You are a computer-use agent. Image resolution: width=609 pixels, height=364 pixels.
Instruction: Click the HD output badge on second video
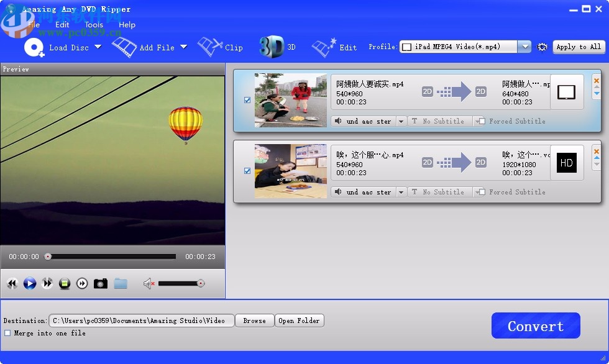[566, 163]
